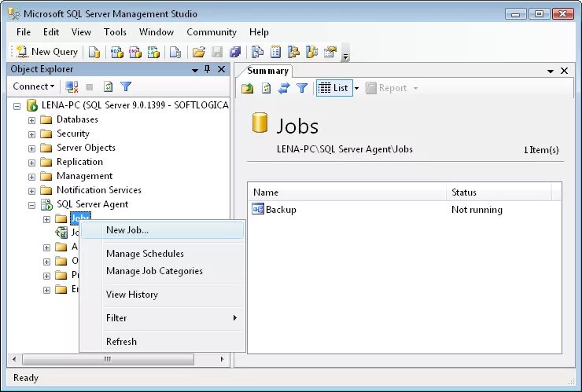582x392 pixels.
Task: Pin the Object Explorer panel
Action: (x=208, y=69)
